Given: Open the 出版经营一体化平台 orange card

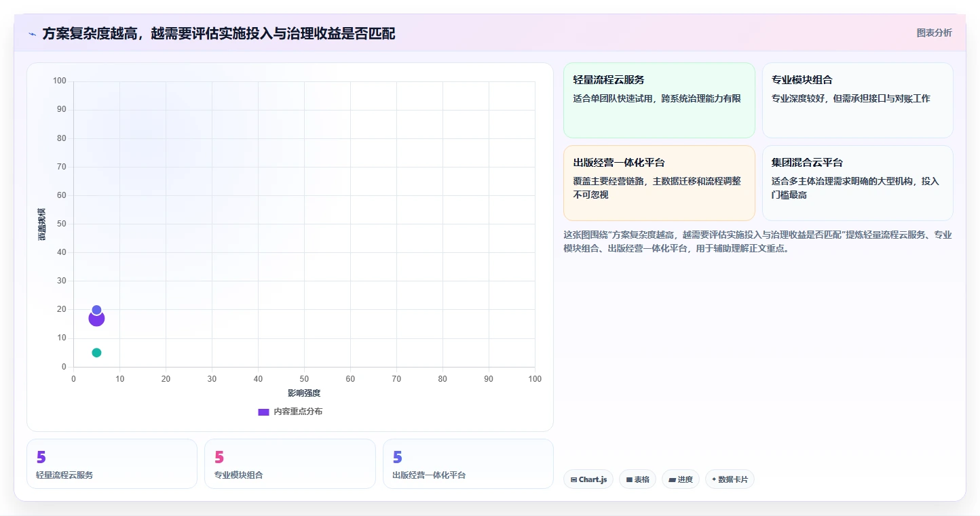Looking at the screenshot, I should [x=659, y=183].
